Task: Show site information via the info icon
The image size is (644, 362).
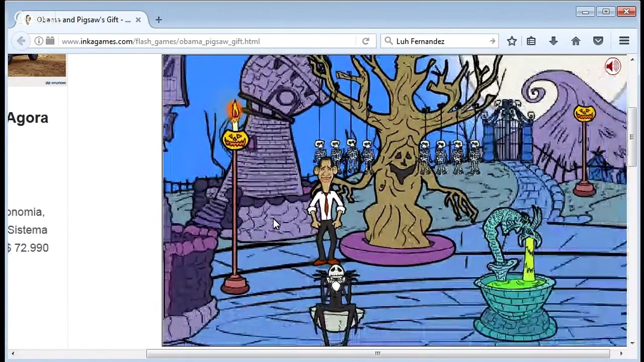Action: (x=39, y=41)
